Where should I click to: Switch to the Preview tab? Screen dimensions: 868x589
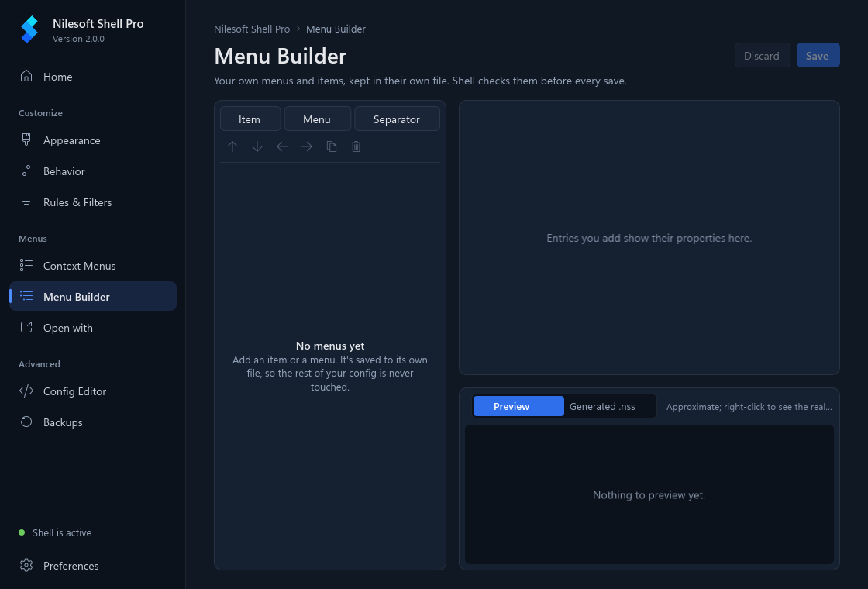(x=518, y=406)
